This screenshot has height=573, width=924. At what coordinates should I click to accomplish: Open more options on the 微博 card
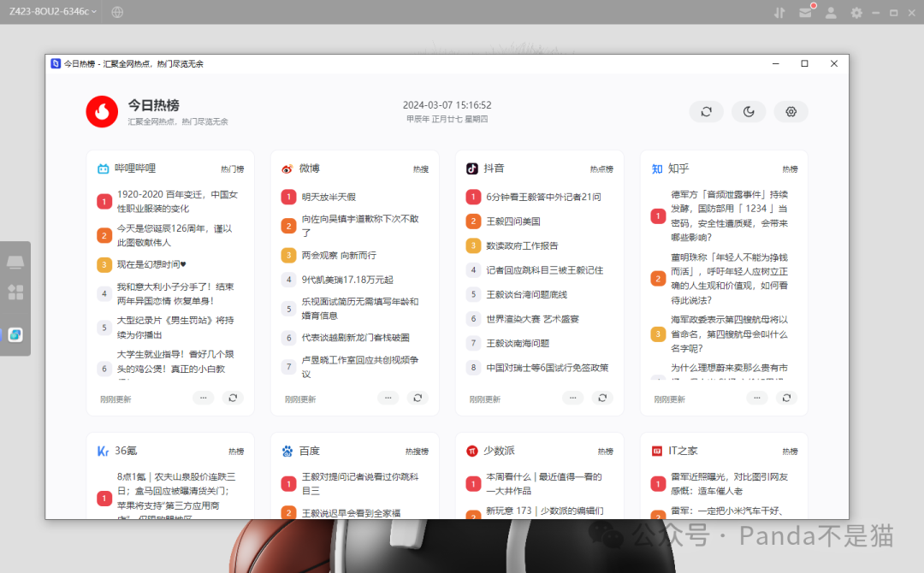click(388, 398)
